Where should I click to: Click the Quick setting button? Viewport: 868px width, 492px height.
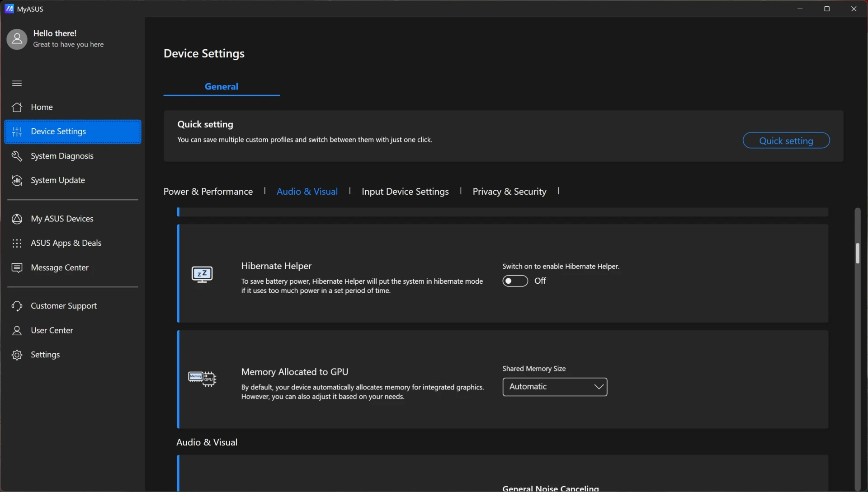[x=786, y=141]
